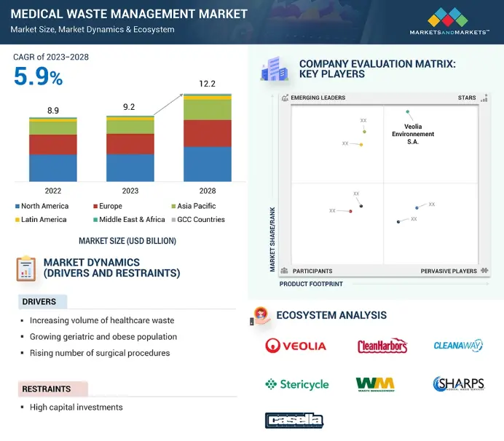Click "Rising number of surgical procedures"
The width and height of the screenshot is (504, 441).
click(x=100, y=353)
